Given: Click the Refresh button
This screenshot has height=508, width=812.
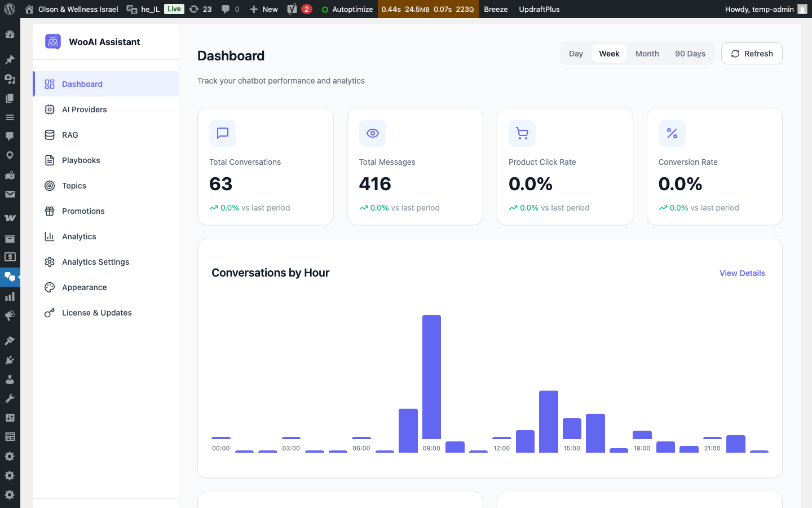Looking at the screenshot, I should click(x=752, y=53).
